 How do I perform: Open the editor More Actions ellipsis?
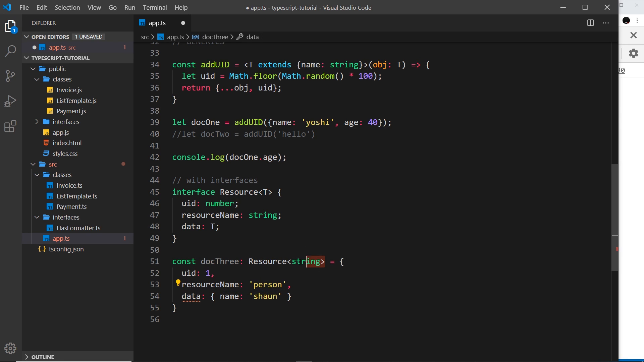tap(606, 23)
